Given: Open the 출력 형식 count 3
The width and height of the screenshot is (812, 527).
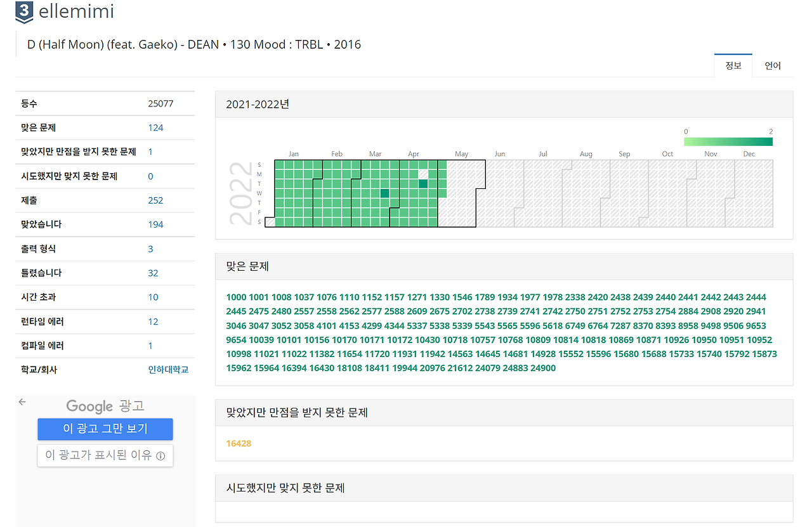Looking at the screenshot, I should click(x=150, y=249).
